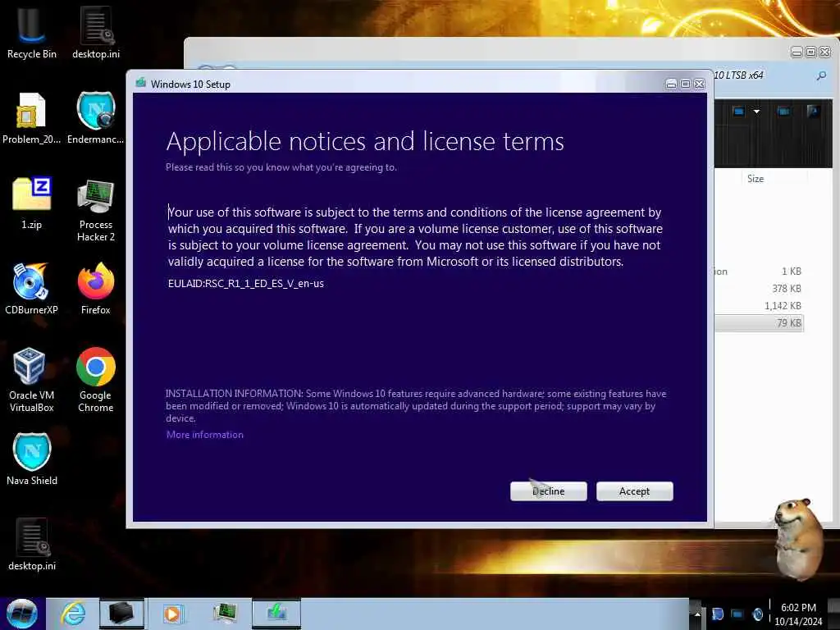Select the bottom desktop.ini file icon
Image resolution: width=840 pixels, height=630 pixels.
[x=32, y=543]
